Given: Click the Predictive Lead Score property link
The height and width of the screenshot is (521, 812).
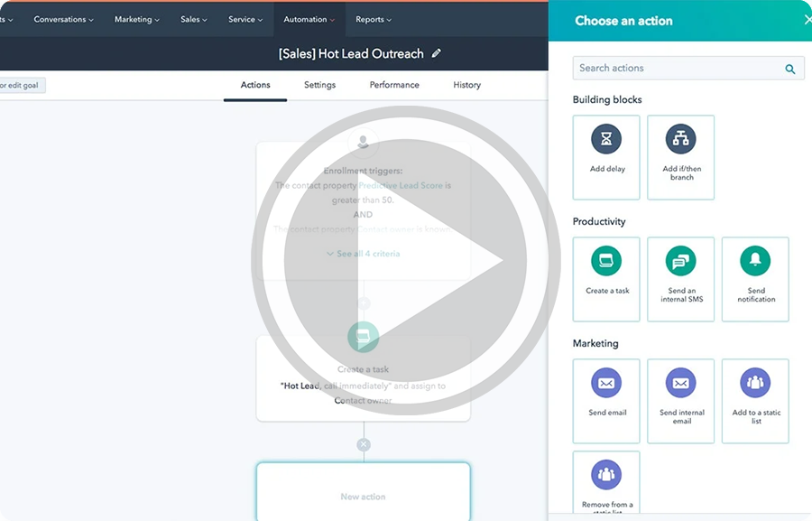Looking at the screenshot, I should (401, 185).
